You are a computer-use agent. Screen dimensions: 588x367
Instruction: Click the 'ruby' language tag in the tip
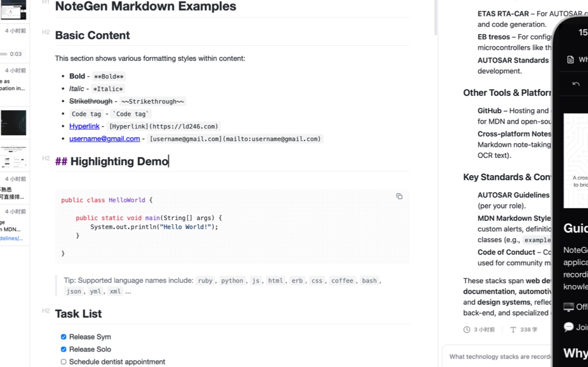click(205, 281)
